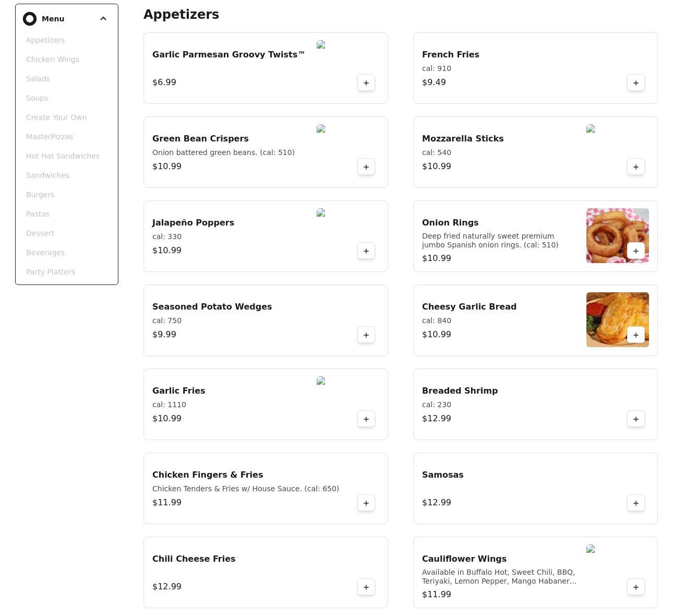Click Chicken Fingers & Fries title
This screenshot has height=616, width=673.
(208, 475)
